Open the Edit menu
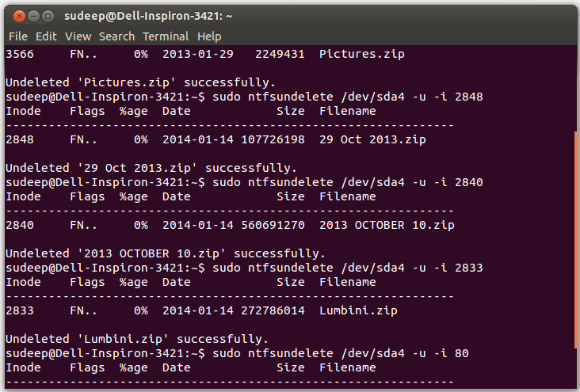The height and width of the screenshot is (392, 580). (x=46, y=36)
